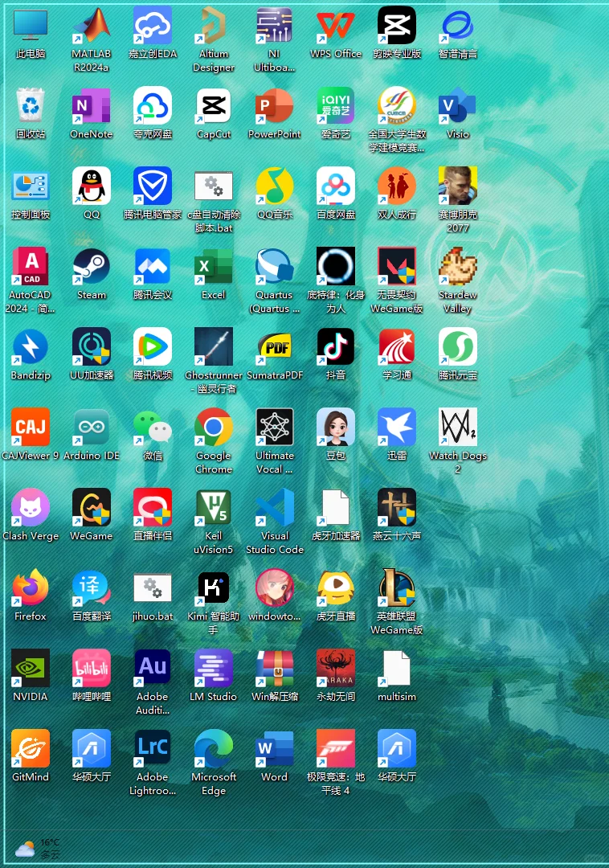Image resolution: width=609 pixels, height=868 pixels.
Task: Click the Ghostrunner 幽灵行者 icon
Action: pyautogui.click(x=214, y=346)
